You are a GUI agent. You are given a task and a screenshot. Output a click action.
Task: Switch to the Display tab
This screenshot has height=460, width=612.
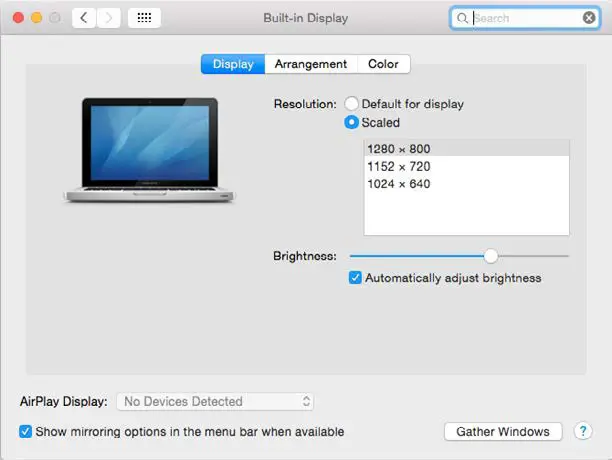click(x=233, y=64)
